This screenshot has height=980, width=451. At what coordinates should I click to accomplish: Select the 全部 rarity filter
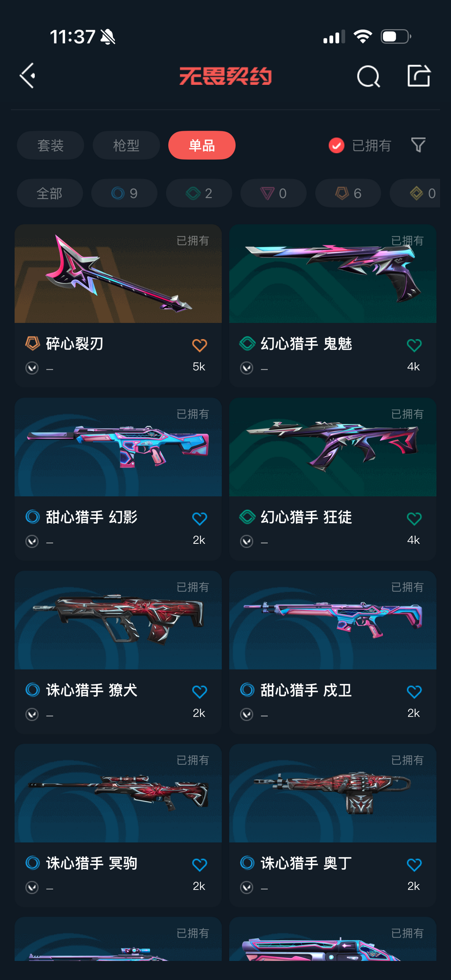(x=50, y=193)
